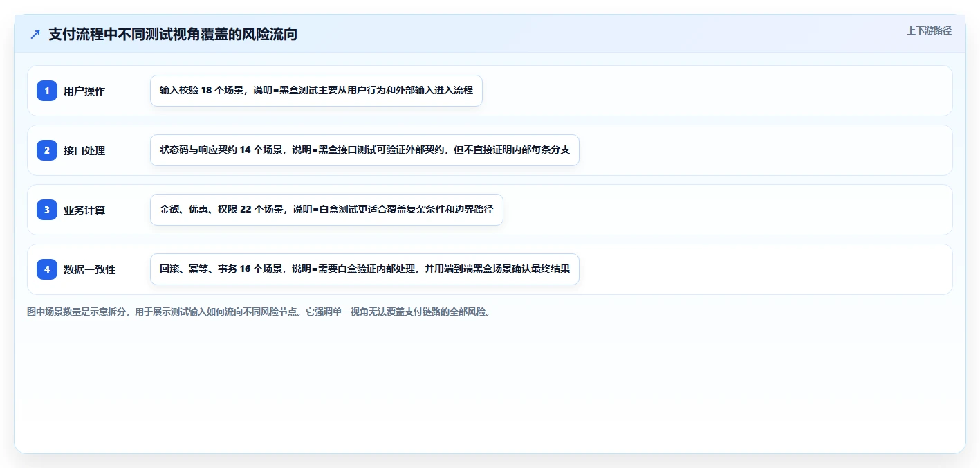The image size is (980, 468).
Task: Click the arrow icon beside the title
Action: (35, 34)
